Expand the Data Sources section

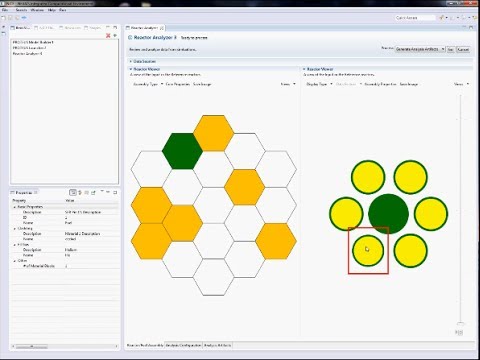point(131,61)
